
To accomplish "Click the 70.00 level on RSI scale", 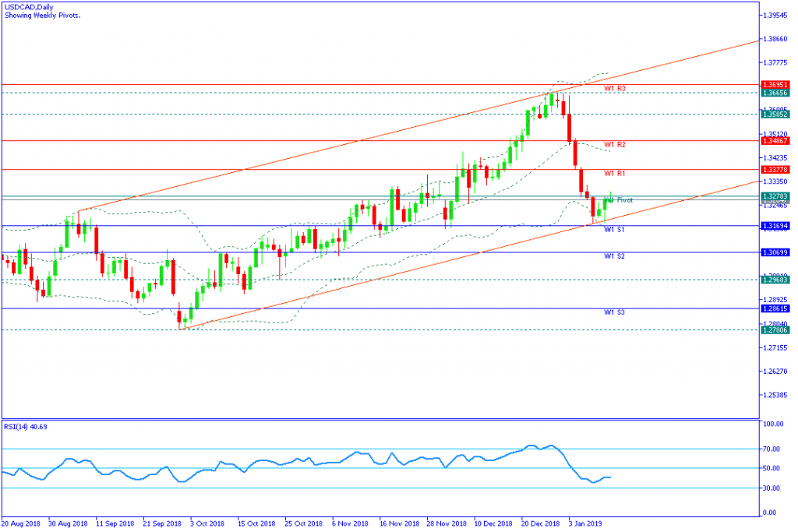I will (x=772, y=449).
